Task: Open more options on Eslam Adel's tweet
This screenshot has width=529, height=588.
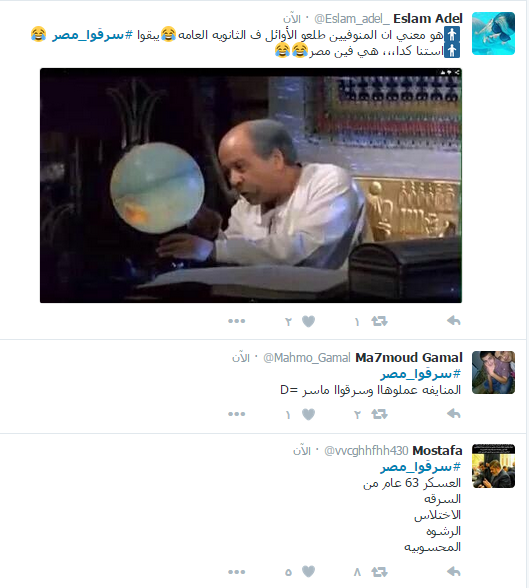Action: point(237,321)
